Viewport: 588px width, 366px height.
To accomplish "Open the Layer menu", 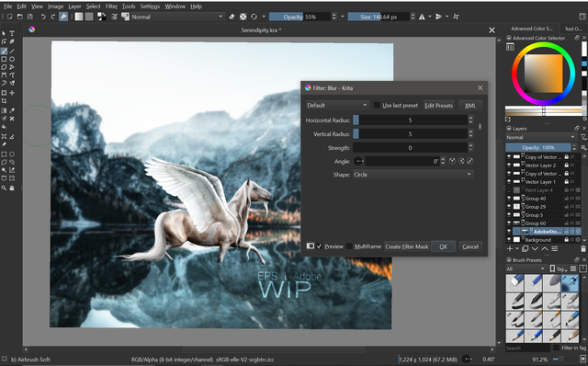I will (x=74, y=6).
